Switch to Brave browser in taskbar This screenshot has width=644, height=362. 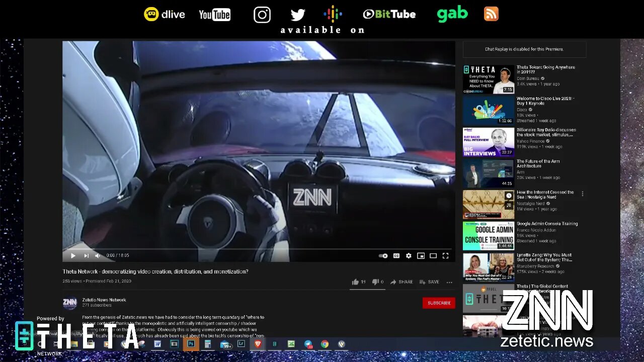[x=258, y=344]
